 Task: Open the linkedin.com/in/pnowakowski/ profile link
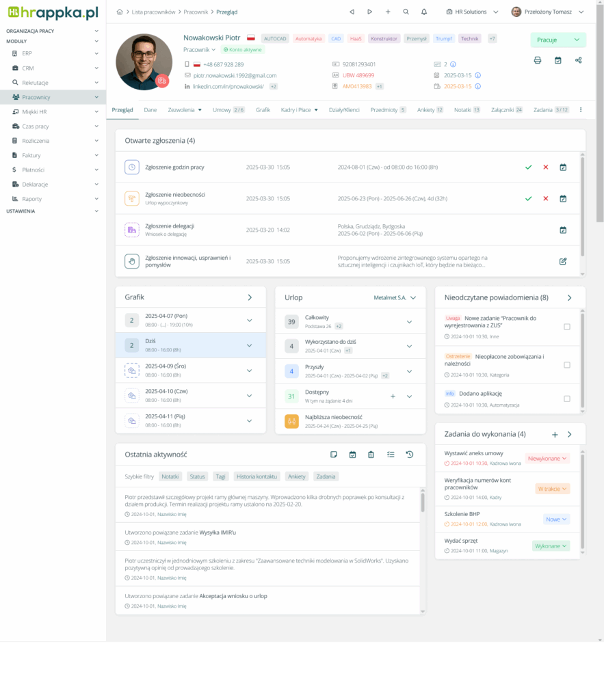pyautogui.click(x=224, y=87)
